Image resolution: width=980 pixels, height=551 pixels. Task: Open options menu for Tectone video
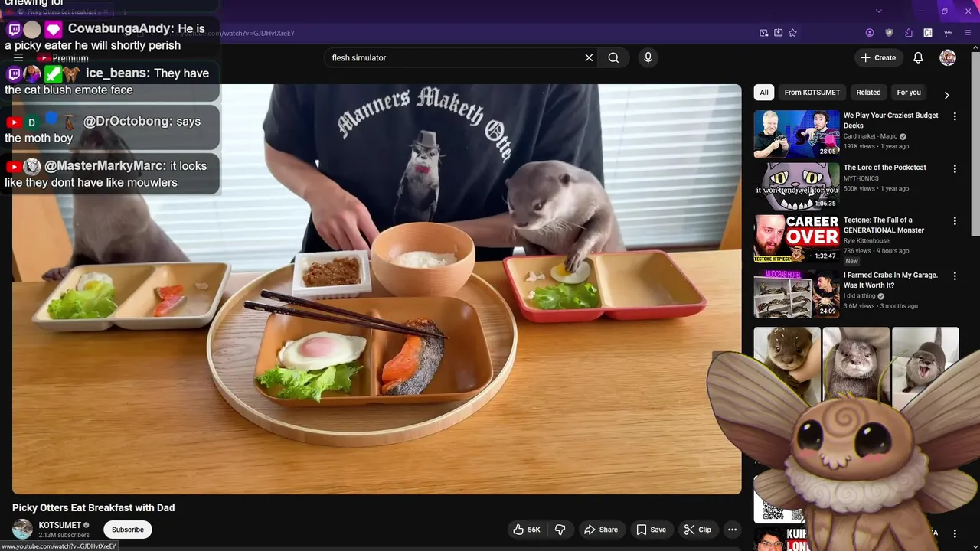[x=955, y=221]
